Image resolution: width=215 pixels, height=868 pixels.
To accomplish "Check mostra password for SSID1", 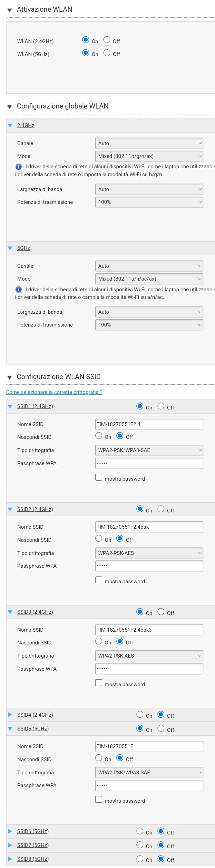I will click(99, 477).
